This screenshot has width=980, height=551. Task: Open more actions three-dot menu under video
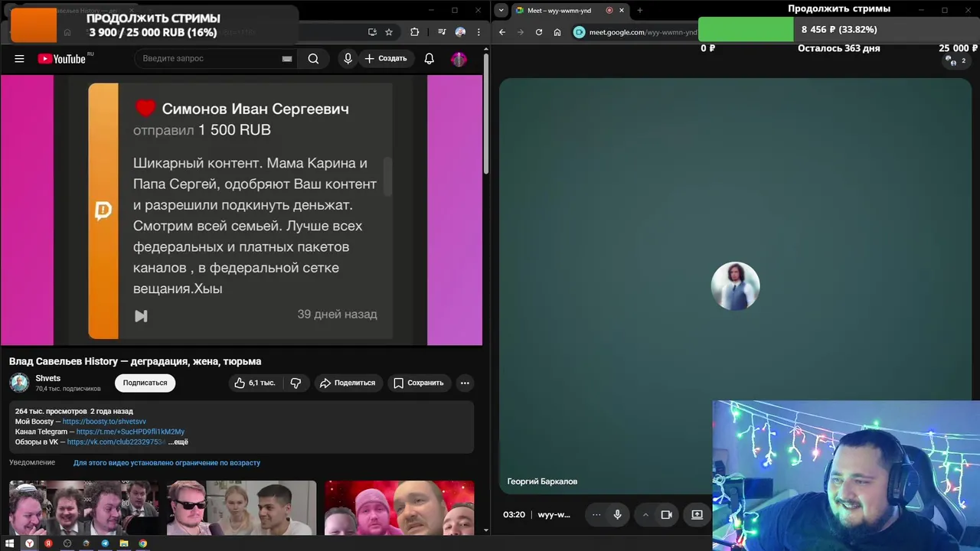coord(465,383)
